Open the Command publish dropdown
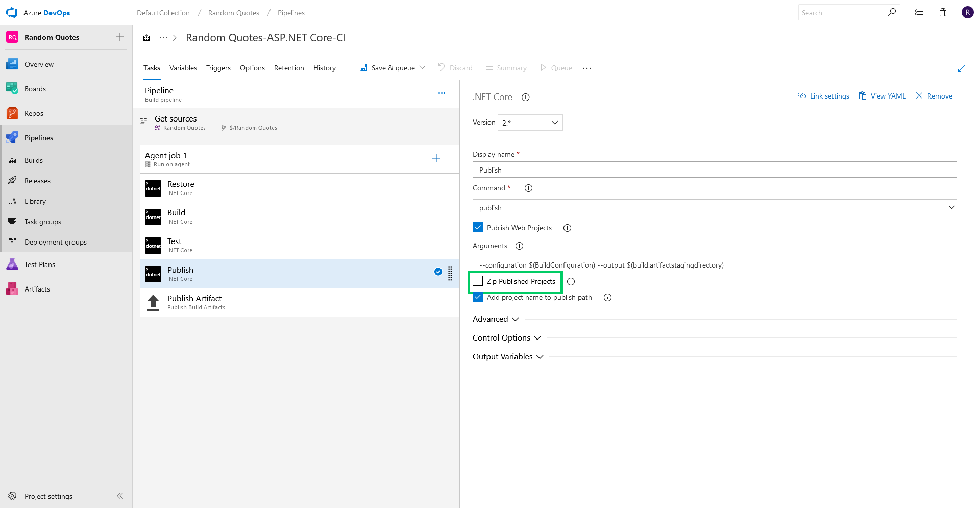 715,207
